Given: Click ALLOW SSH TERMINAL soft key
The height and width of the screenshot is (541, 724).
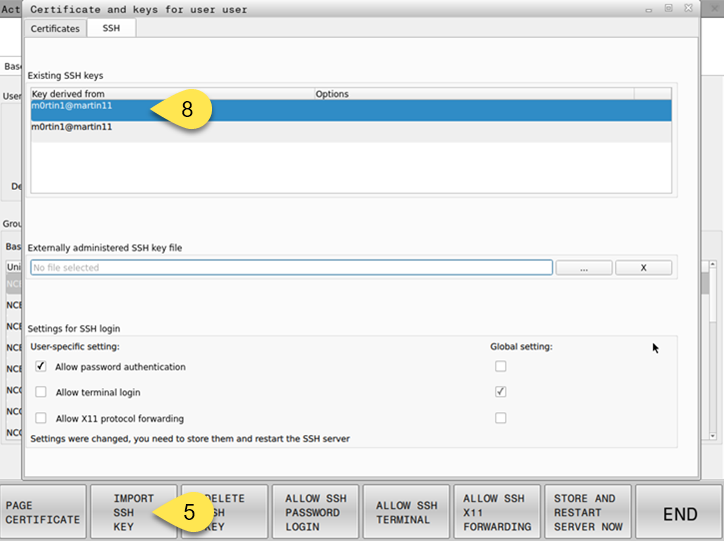Looking at the screenshot, I should pos(406,512).
